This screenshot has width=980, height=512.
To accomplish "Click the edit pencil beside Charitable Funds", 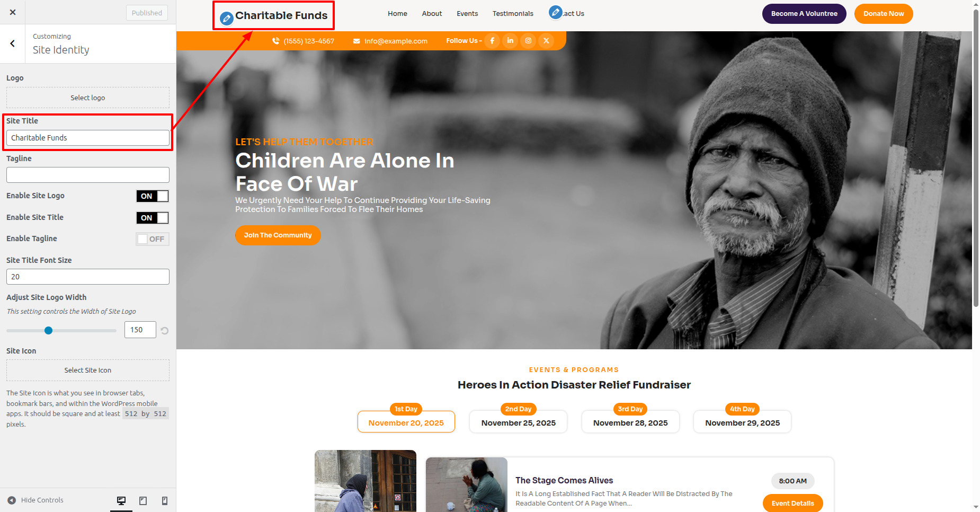I will [x=227, y=19].
